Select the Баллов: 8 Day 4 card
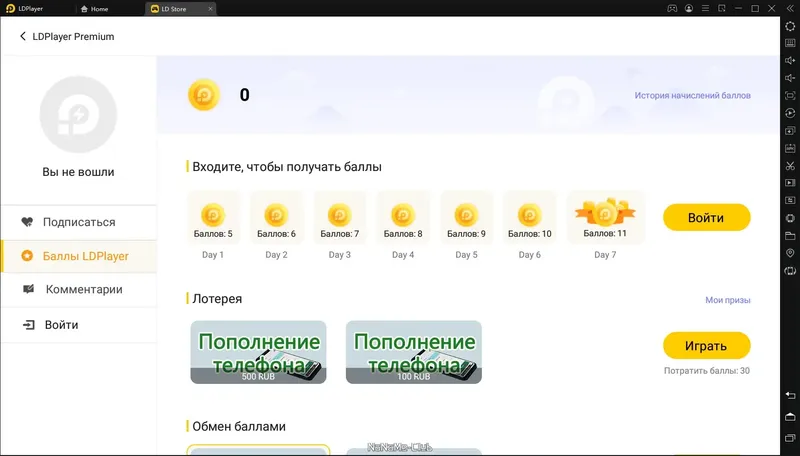 point(403,218)
